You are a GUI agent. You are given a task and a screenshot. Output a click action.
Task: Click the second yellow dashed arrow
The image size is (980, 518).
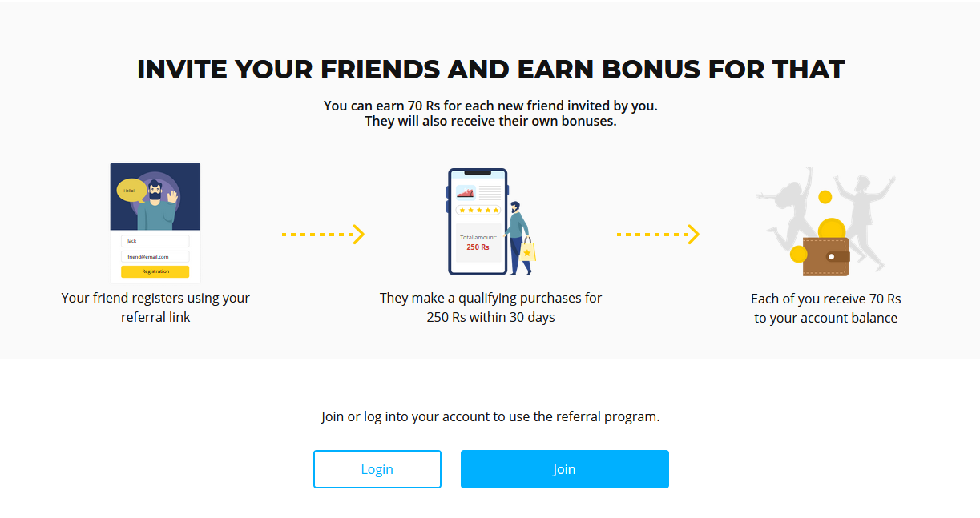click(x=658, y=235)
